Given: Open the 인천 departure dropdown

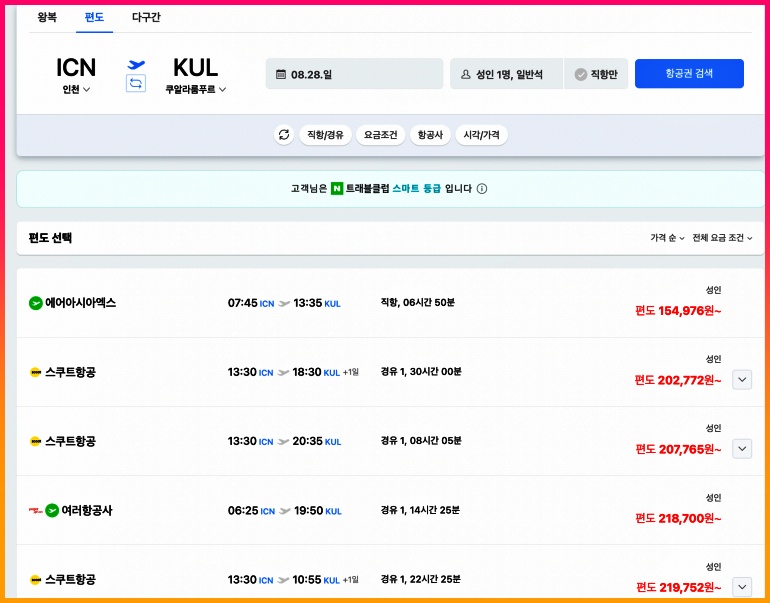Looking at the screenshot, I should [76, 89].
